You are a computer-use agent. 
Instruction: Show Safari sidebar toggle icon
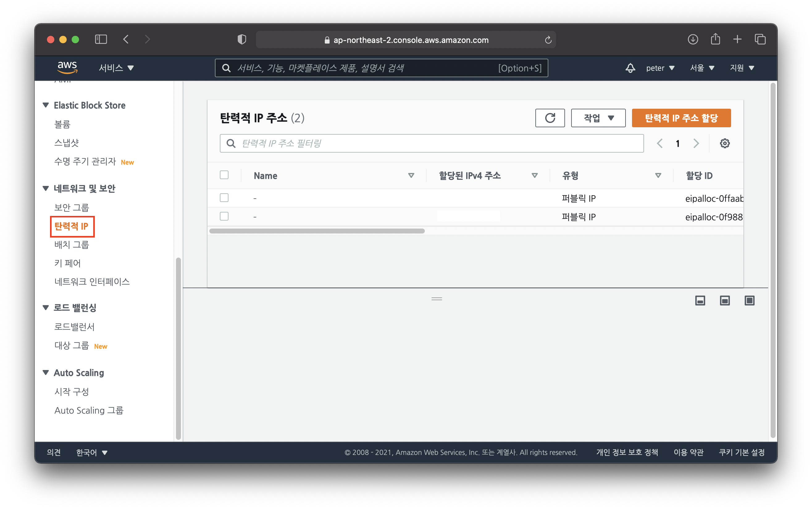(x=101, y=40)
